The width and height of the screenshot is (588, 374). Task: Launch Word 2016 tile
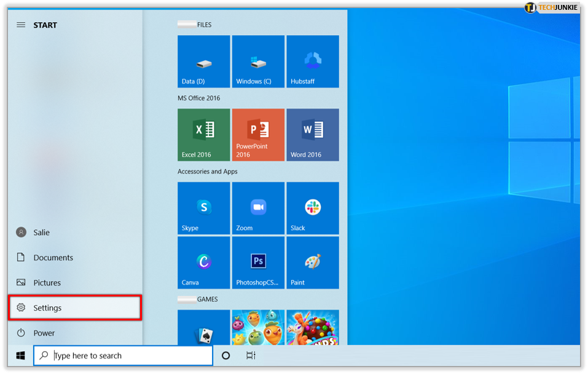click(x=313, y=135)
